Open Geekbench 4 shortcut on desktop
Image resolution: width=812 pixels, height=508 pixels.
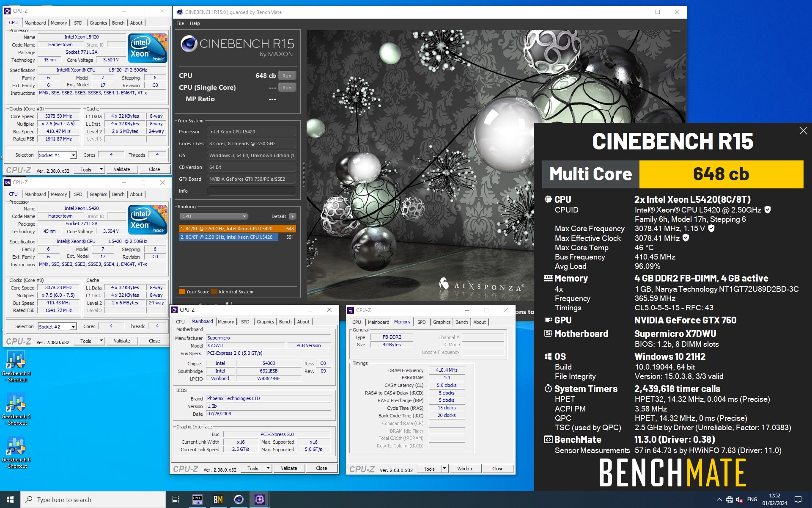pos(16,366)
